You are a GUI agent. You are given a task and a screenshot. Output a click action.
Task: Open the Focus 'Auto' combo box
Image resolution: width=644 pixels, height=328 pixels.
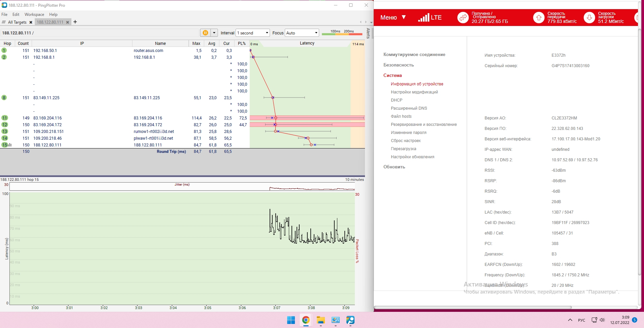(x=302, y=33)
